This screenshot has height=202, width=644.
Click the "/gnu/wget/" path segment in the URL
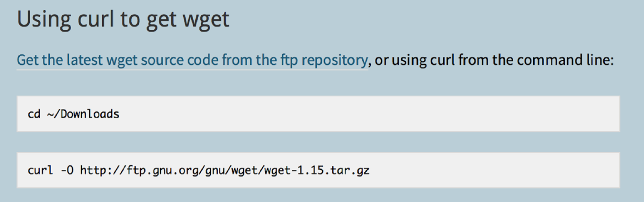click(x=231, y=170)
